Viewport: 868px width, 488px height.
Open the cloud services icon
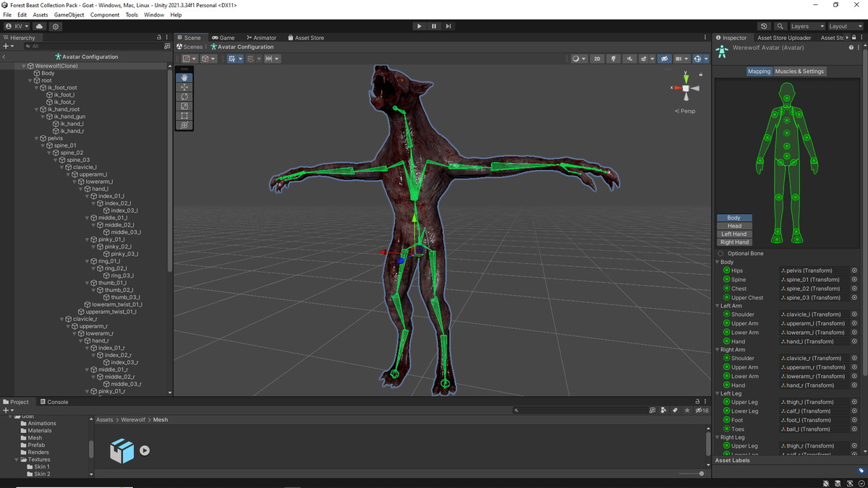pos(40,26)
